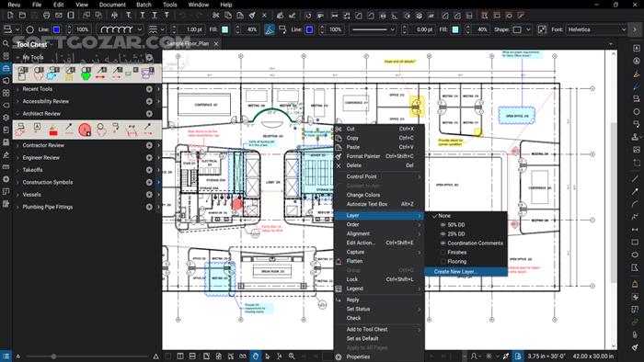Viewport: 644px width, 362px height.
Task: Toggle Coordination Comments layer visibility
Action: (443, 243)
